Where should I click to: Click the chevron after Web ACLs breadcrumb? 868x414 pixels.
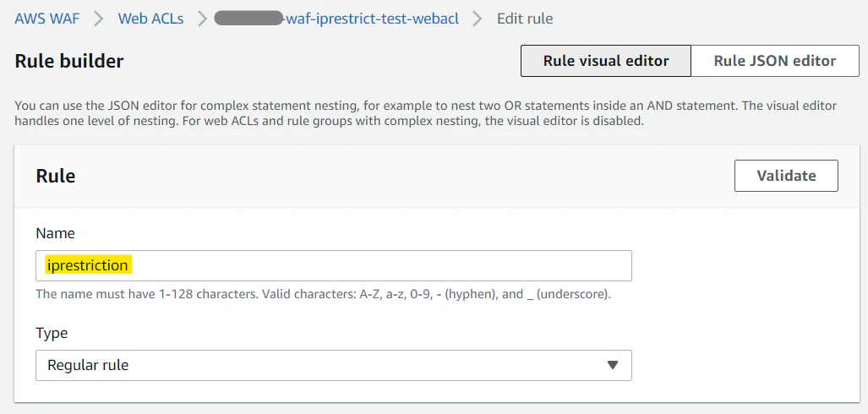pos(201,18)
